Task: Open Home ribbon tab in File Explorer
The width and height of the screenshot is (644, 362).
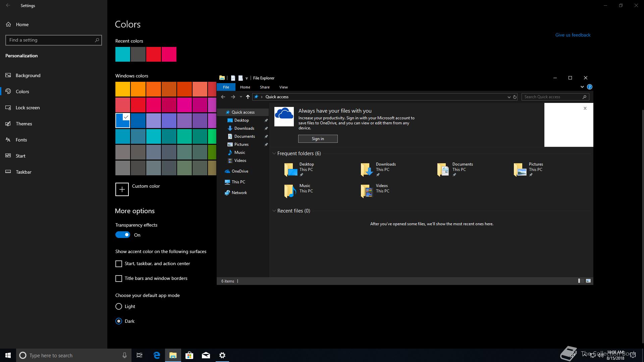Action: tap(245, 87)
